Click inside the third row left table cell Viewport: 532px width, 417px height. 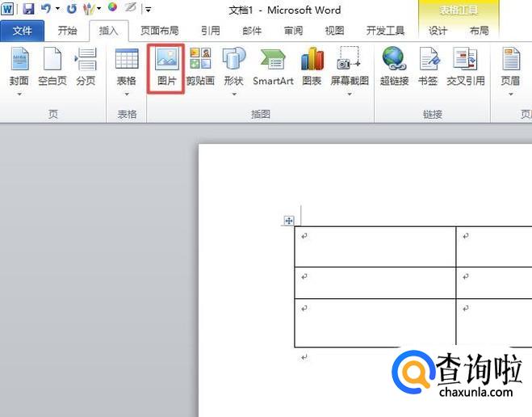[375, 322]
